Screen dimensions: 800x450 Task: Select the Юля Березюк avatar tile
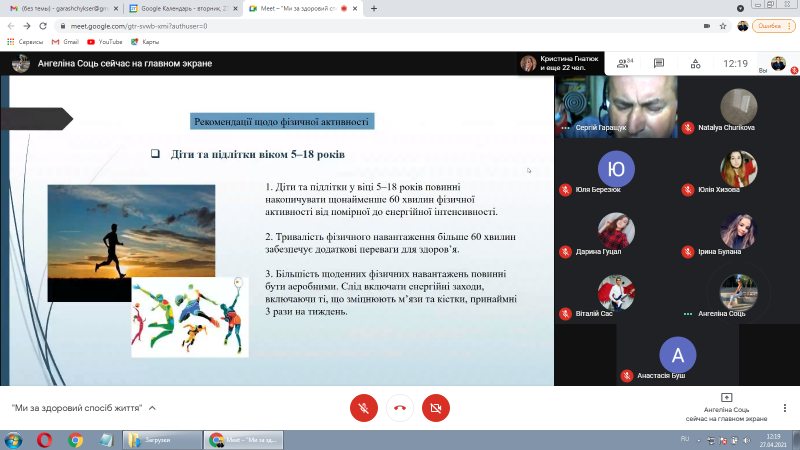tap(616, 169)
